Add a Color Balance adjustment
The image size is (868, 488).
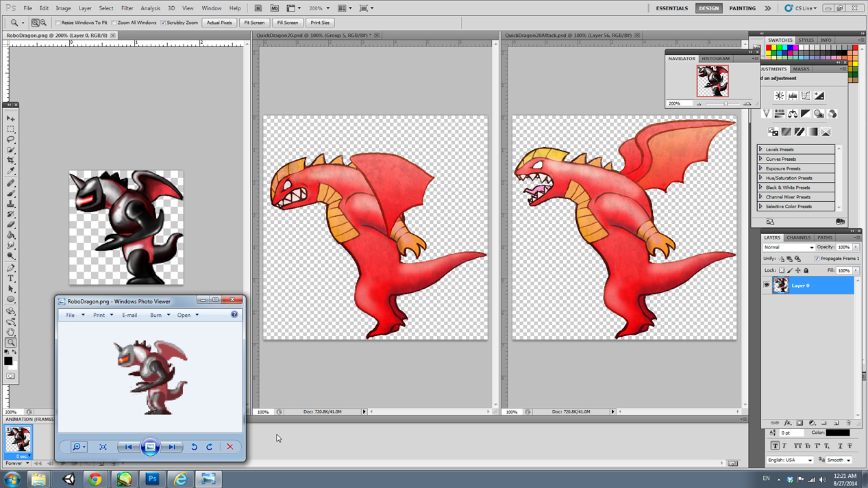click(x=793, y=114)
